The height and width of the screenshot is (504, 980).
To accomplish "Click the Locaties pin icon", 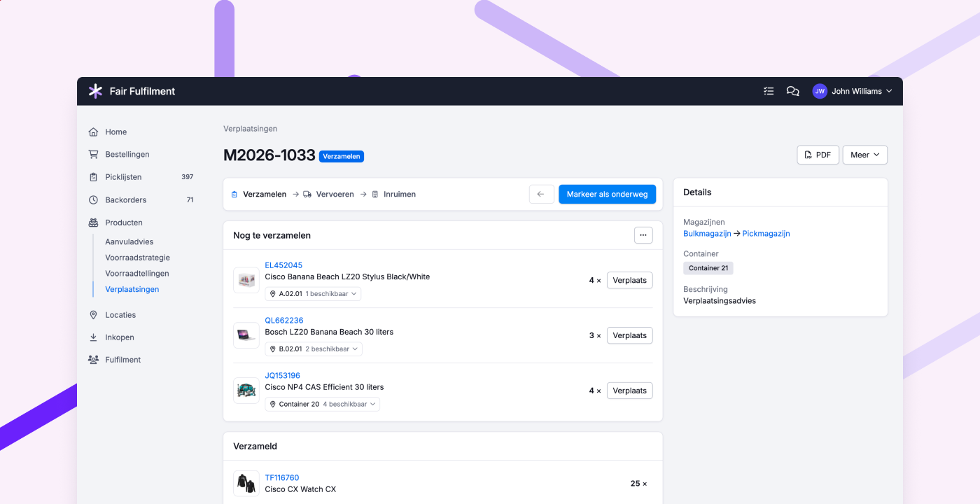I will [93, 315].
